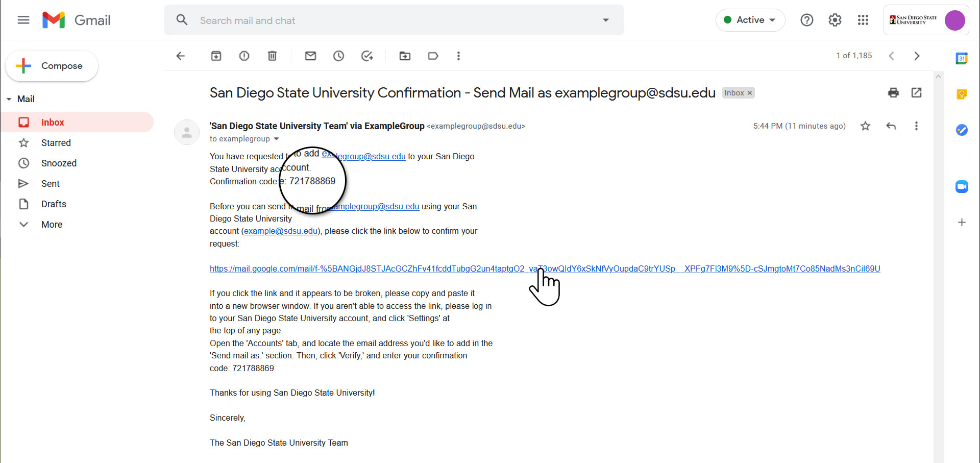Reply to this email
The image size is (980, 463).
[x=891, y=126]
